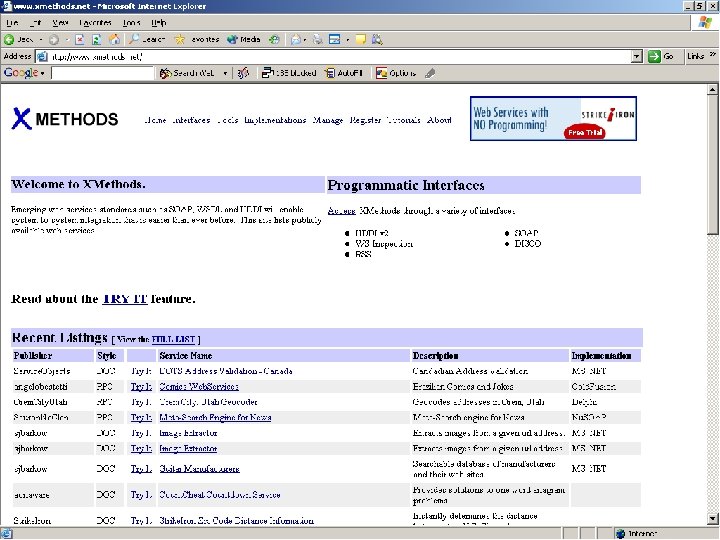Open Implementations in site navigation
The width and height of the screenshot is (720, 540).
point(275,120)
